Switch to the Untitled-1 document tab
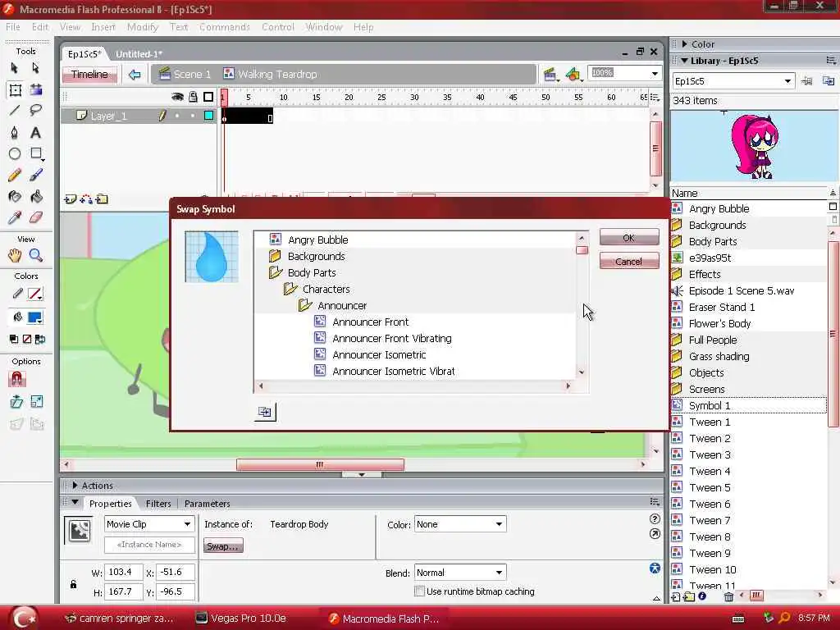This screenshot has width=840, height=630. pyautogui.click(x=139, y=54)
